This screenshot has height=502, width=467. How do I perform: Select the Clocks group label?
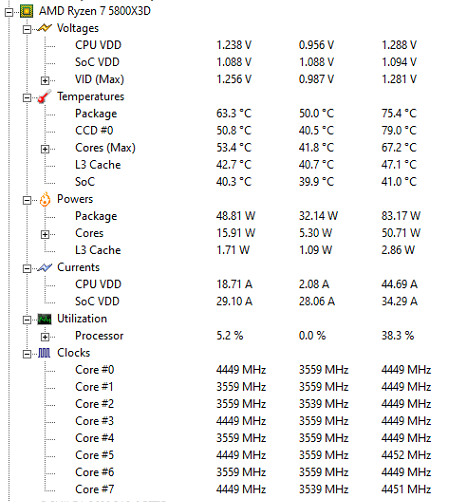73,353
